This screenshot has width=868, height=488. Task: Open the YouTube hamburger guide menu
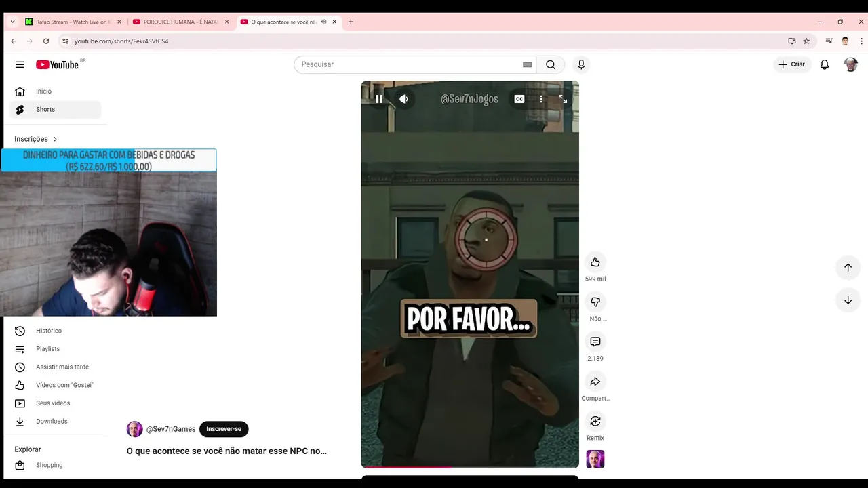20,64
